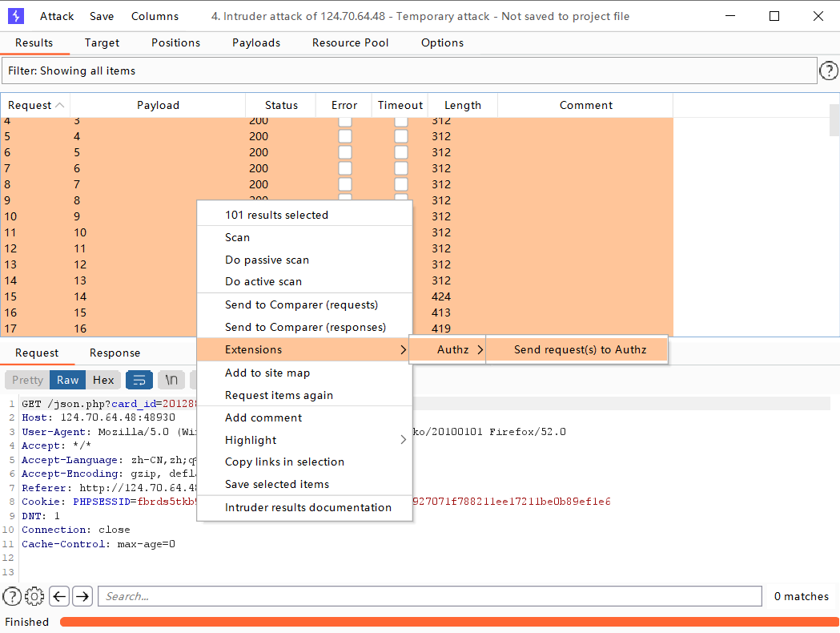Sort by the Request column header

[35, 105]
